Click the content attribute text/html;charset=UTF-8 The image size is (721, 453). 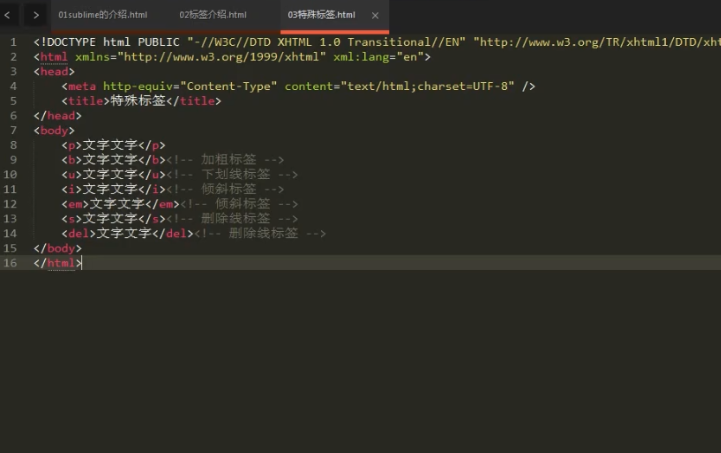pyautogui.click(x=400, y=86)
